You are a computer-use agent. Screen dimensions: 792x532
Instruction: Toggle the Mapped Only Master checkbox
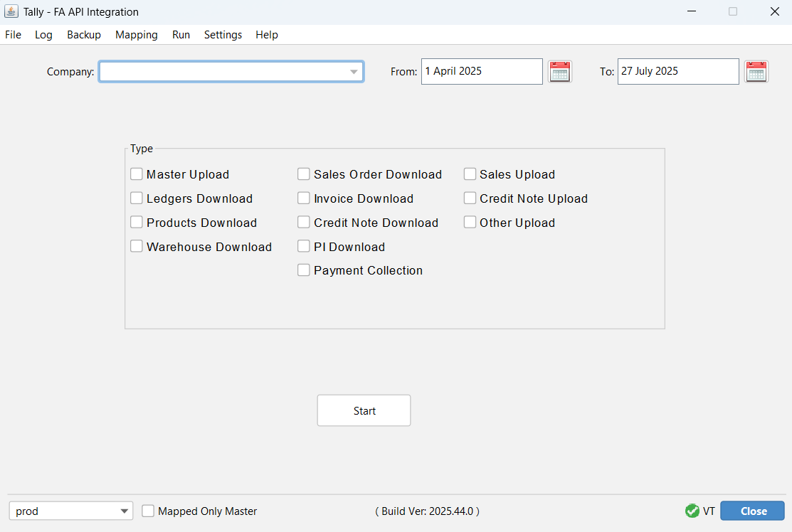tap(148, 511)
